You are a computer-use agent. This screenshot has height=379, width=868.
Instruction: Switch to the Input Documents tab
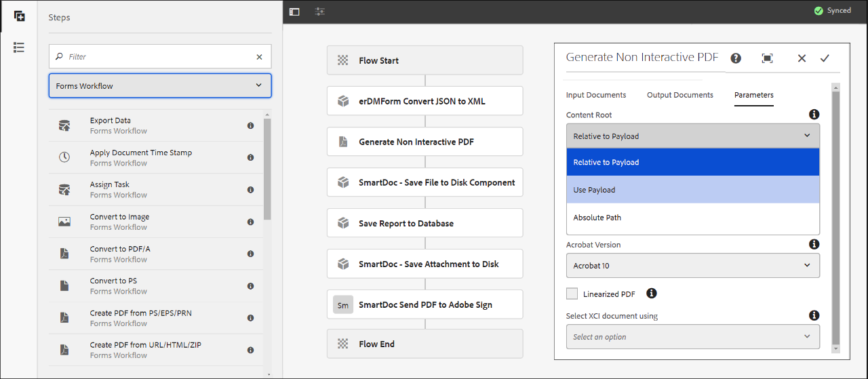pyautogui.click(x=596, y=95)
